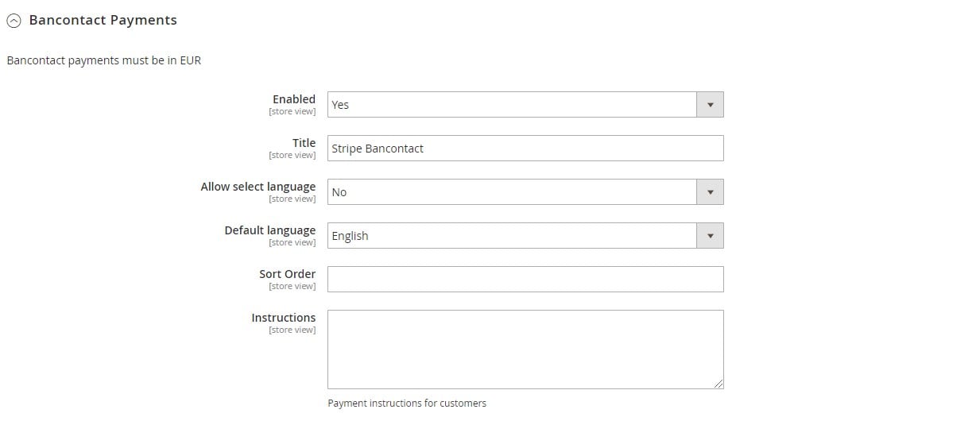
Task: Open Allow select language dropdown showing No
Action: tap(525, 192)
